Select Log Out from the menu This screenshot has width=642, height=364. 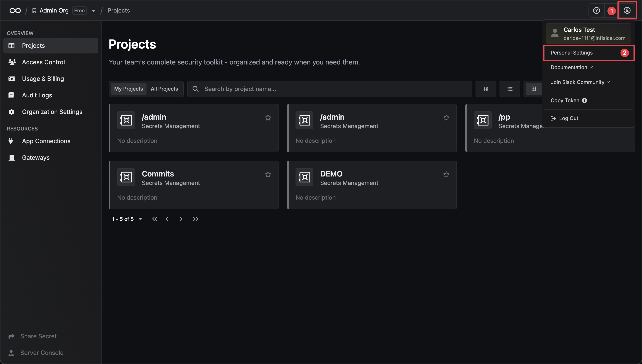pyautogui.click(x=588, y=118)
